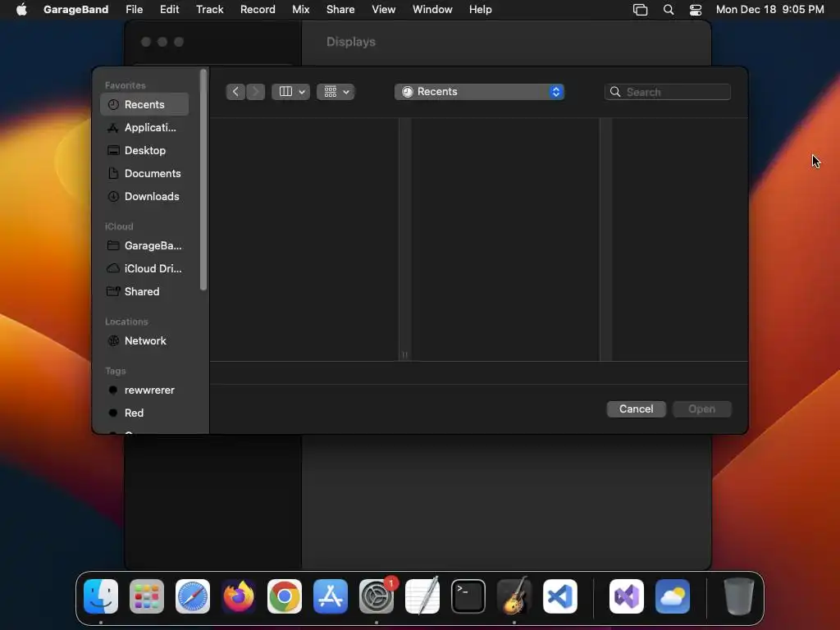Click the date and time in menu bar
This screenshot has width=840, height=630.
[769, 9]
